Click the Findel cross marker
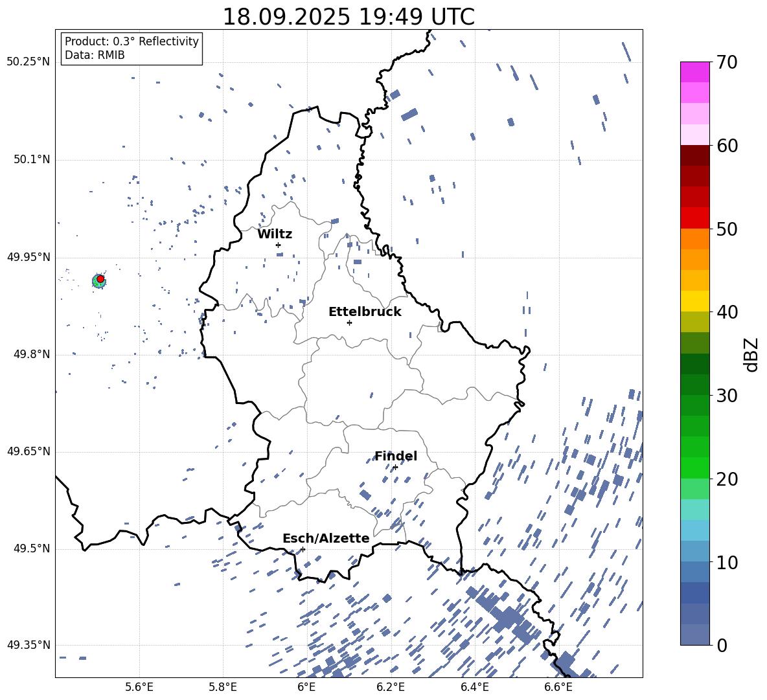Viewport: 767px width, 700px height. point(395,468)
